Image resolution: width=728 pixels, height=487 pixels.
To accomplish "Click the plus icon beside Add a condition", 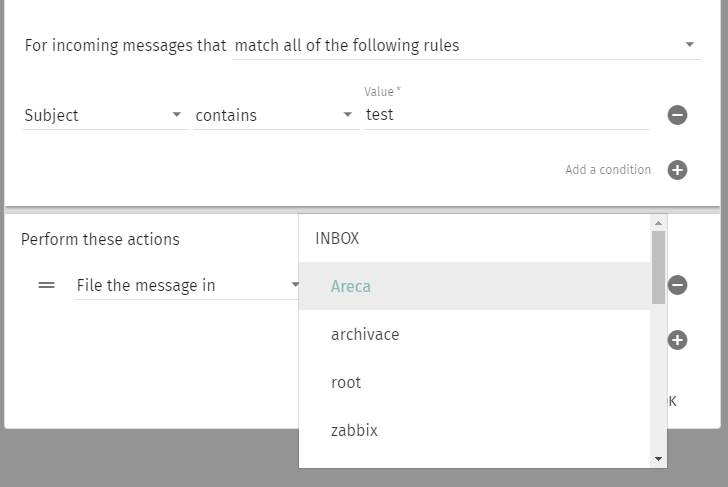I will tap(677, 170).
